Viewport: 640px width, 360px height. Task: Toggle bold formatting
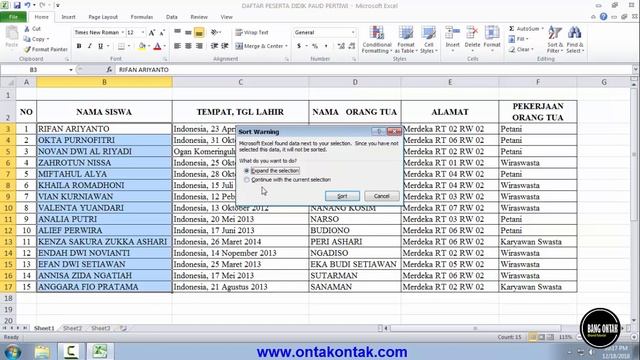(79, 46)
